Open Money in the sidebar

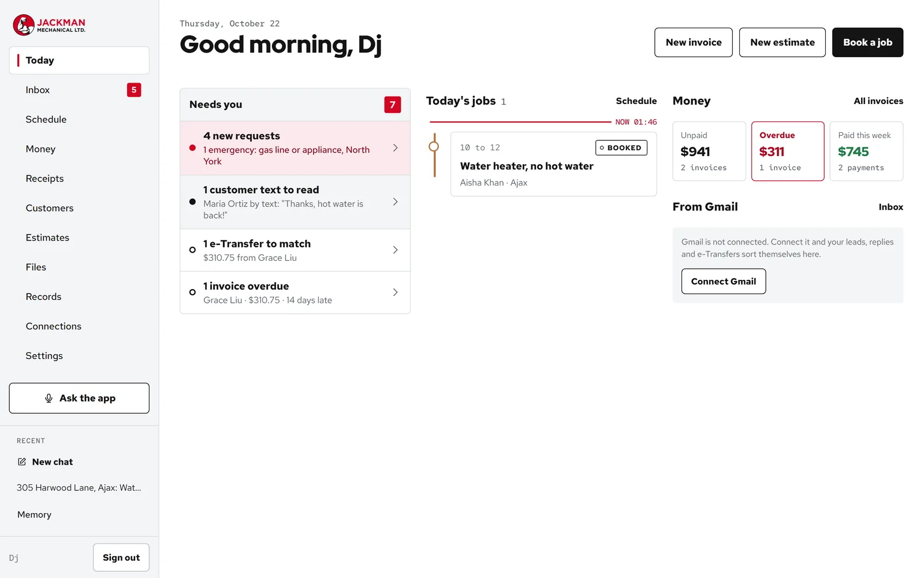click(x=79, y=149)
